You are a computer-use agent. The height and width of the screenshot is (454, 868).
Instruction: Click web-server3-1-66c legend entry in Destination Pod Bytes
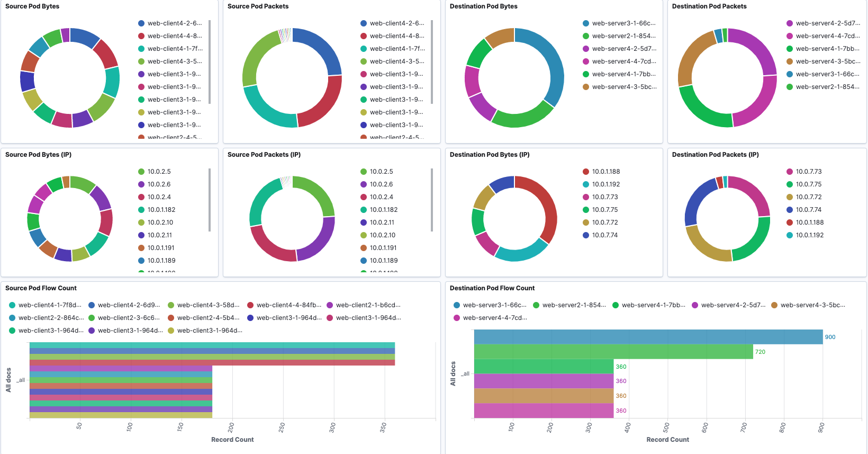[619, 23]
